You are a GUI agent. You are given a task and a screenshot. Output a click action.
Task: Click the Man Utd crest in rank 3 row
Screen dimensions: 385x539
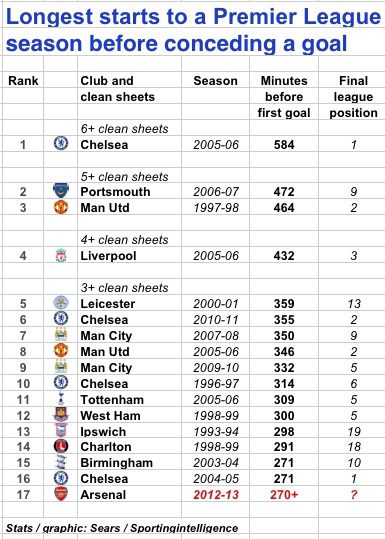pos(61,207)
